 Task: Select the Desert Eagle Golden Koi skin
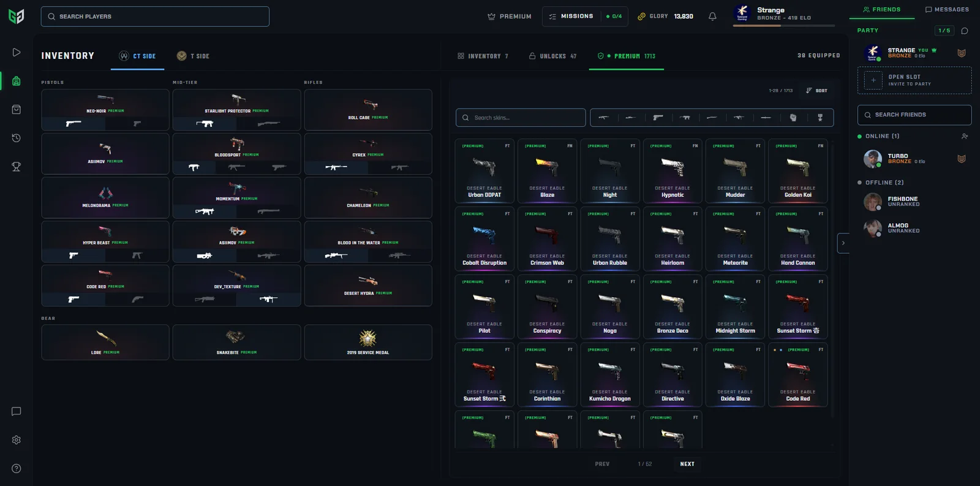pos(798,171)
